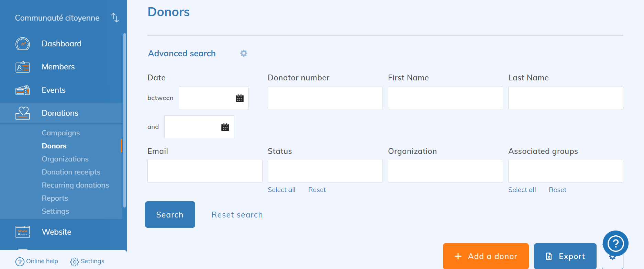Switch organization using the arrows icon

[x=115, y=18]
